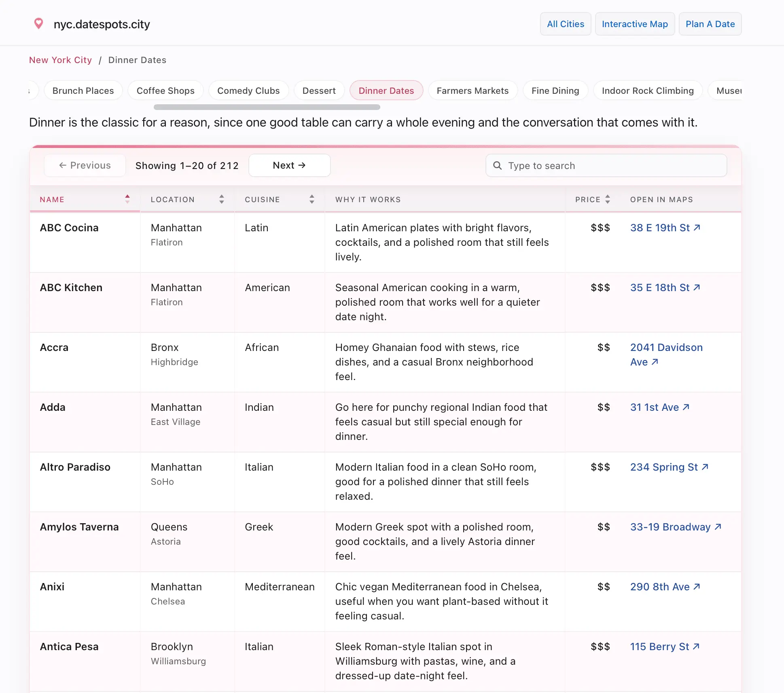Image resolution: width=784 pixels, height=693 pixels.
Task: Select the Brunch Places category
Action: click(83, 91)
